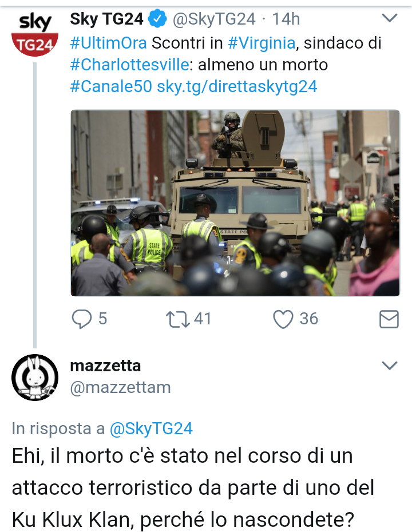Image resolution: width=412 pixels, height=532 pixels.
Task: Open the #Virginia hashtag
Action: (262, 43)
